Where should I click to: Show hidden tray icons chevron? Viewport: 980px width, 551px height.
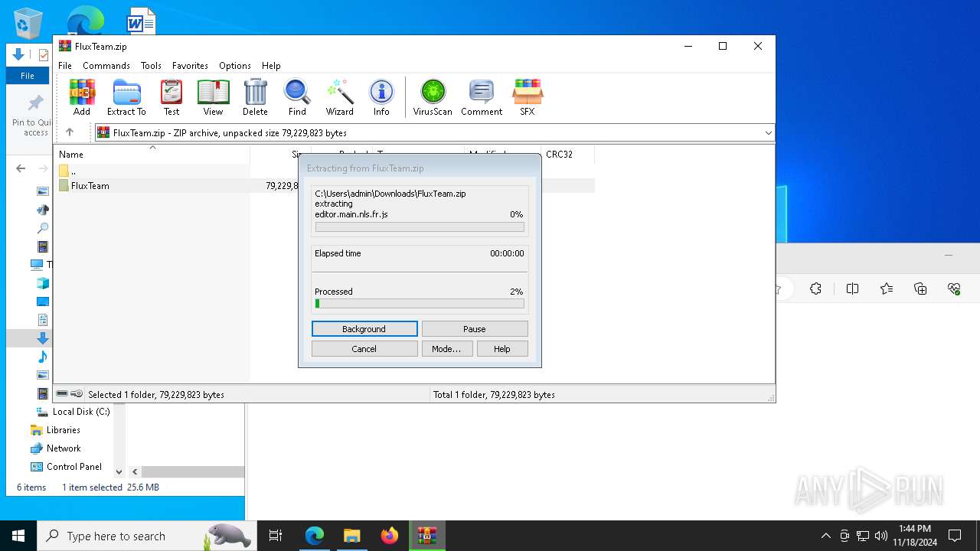coord(825,536)
